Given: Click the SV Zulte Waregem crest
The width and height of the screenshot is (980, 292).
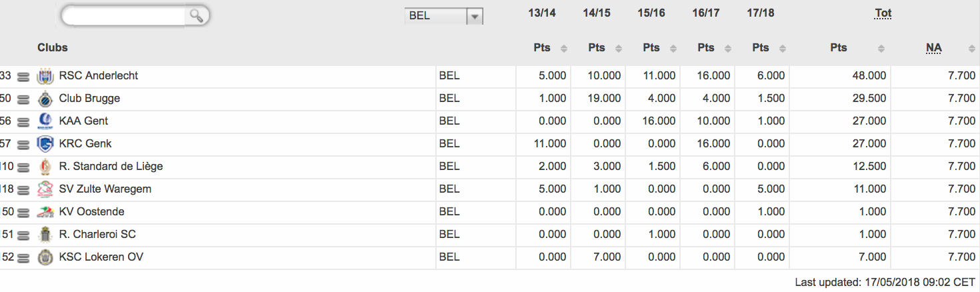Looking at the screenshot, I should click(x=45, y=189).
